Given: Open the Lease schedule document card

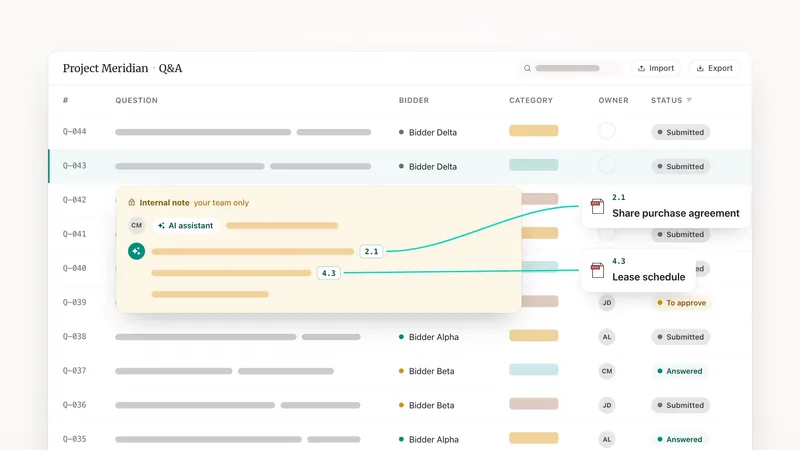Looking at the screenshot, I should 638,270.
